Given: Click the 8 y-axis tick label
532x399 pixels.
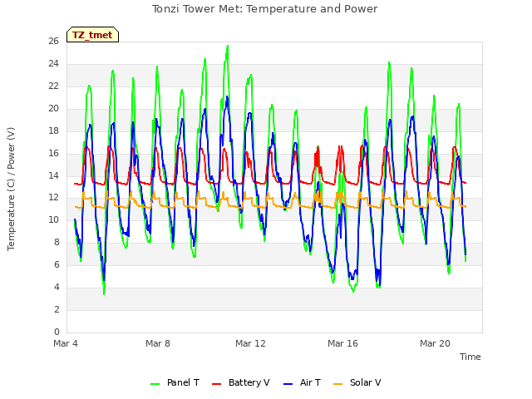Looking at the screenshot, I should coord(57,243).
